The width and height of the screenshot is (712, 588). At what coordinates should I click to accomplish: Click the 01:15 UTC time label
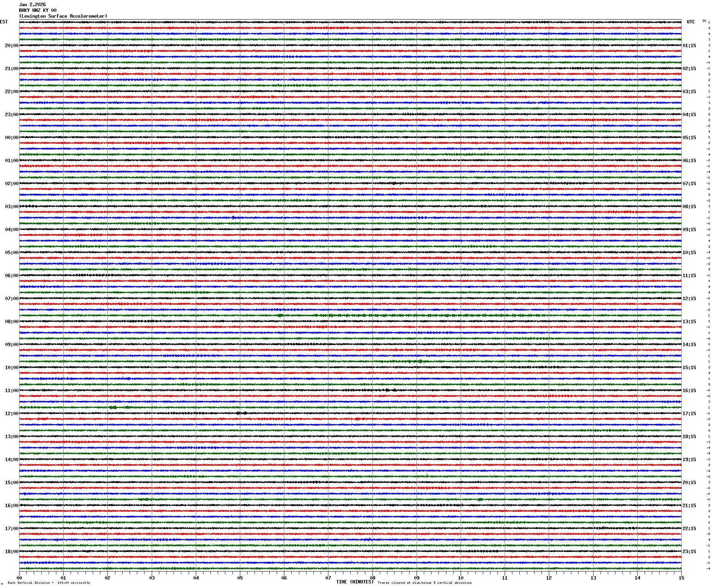coord(689,46)
